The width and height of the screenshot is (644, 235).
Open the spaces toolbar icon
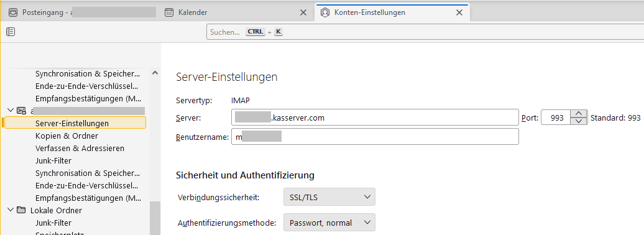tap(11, 32)
